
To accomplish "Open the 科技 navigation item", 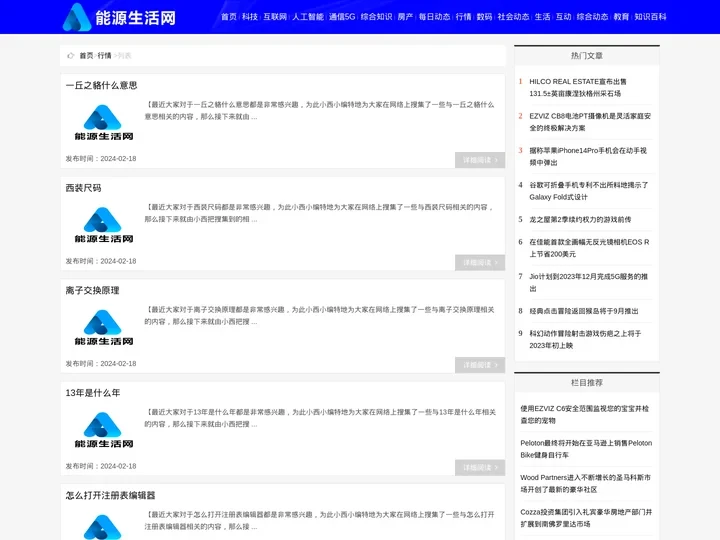I will [x=250, y=17].
